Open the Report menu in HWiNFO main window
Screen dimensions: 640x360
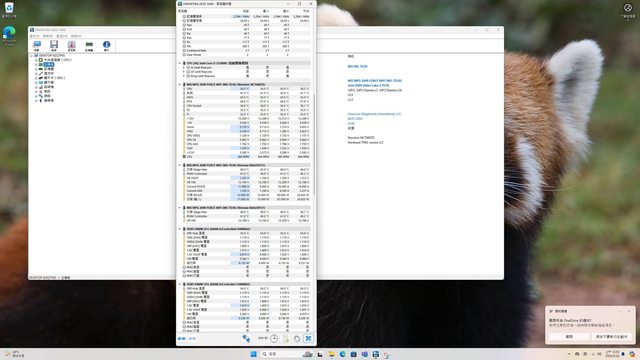(48, 36)
